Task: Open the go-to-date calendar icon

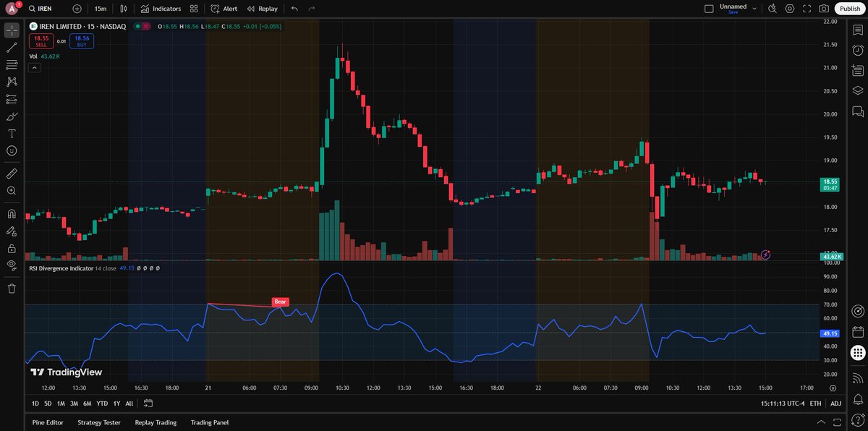Action: [x=148, y=403]
